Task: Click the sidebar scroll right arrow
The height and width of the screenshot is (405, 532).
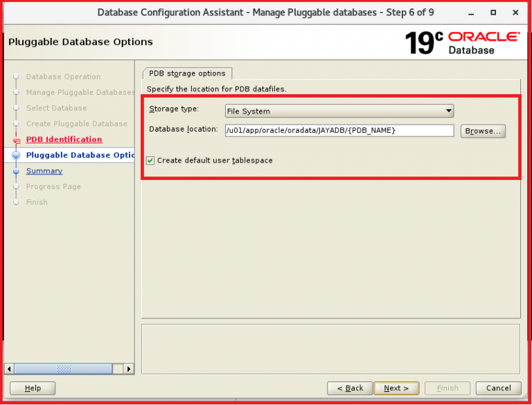Action: click(x=129, y=369)
